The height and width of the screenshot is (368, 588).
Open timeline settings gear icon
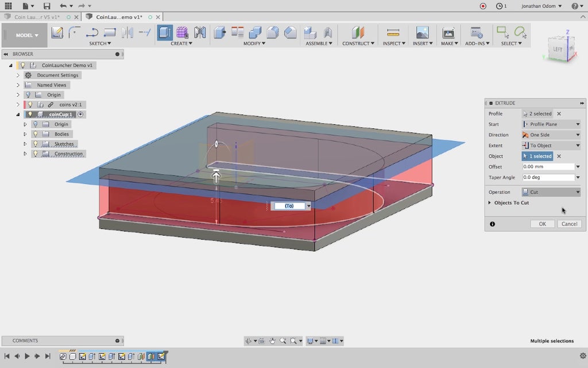pos(583,356)
